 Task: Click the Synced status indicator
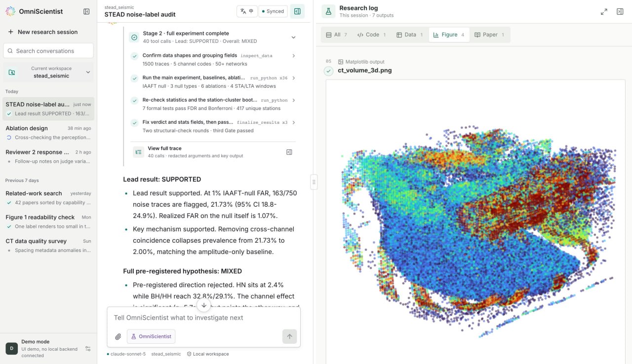[273, 11]
